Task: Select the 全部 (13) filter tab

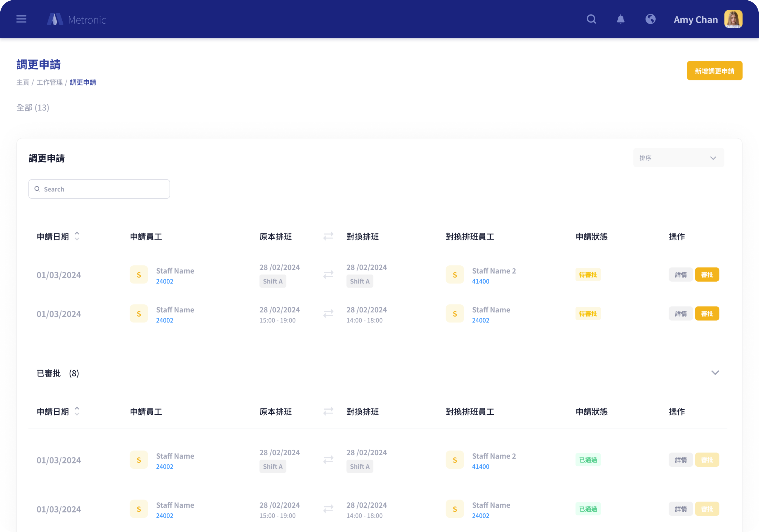Action: [33, 108]
